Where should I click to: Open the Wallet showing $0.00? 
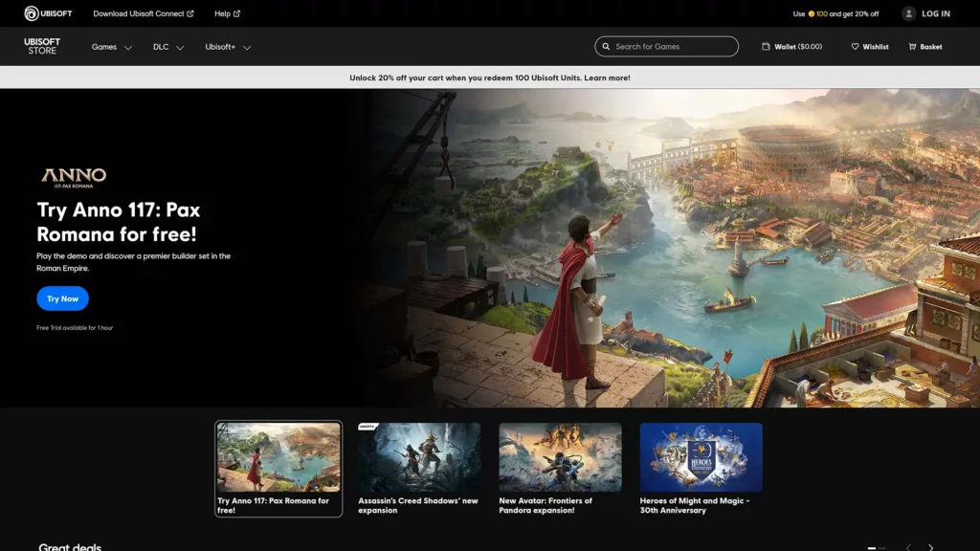tap(791, 46)
